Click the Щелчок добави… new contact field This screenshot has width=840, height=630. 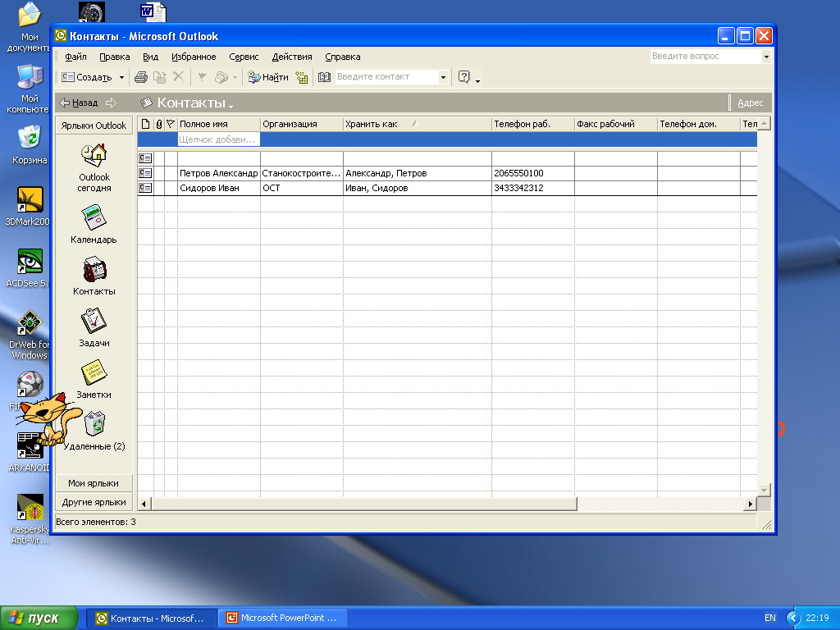click(x=218, y=139)
